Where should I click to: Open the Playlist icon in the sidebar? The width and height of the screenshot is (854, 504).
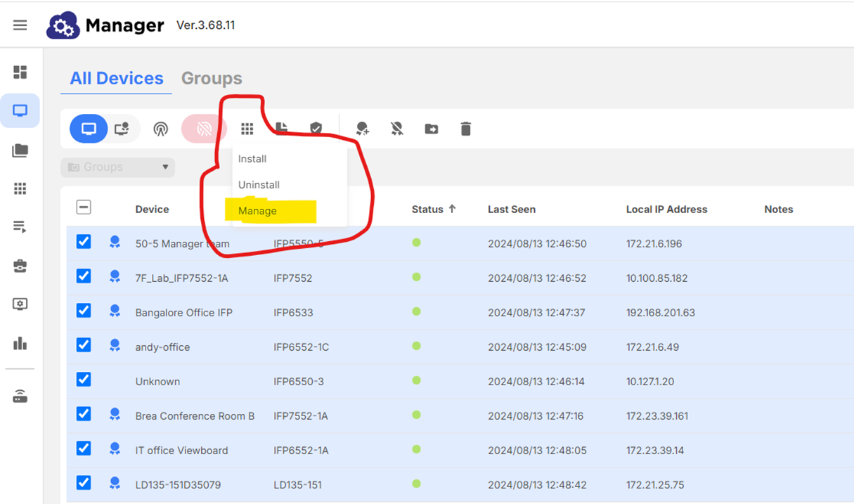click(x=20, y=226)
